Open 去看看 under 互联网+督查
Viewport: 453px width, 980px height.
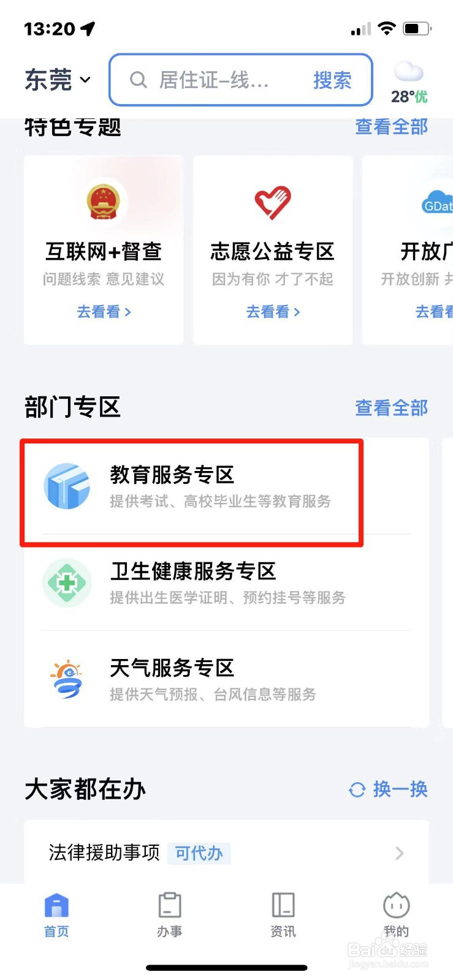[x=104, y=312]
